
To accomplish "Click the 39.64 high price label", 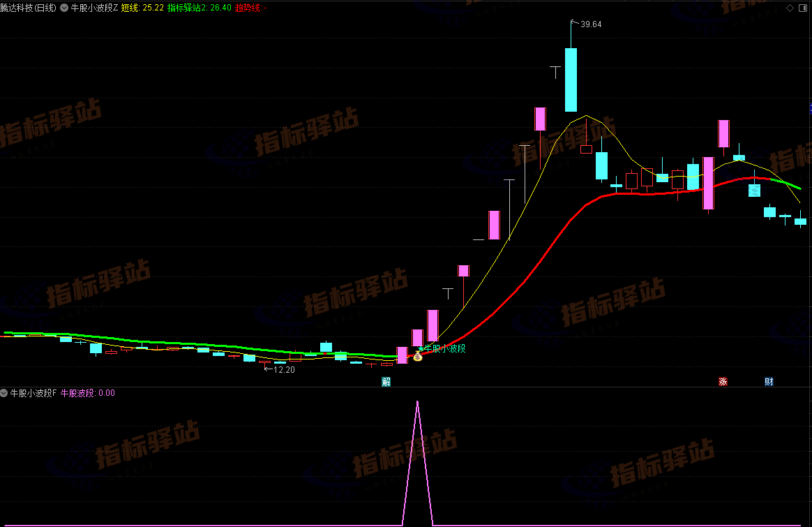I will 591,24.
